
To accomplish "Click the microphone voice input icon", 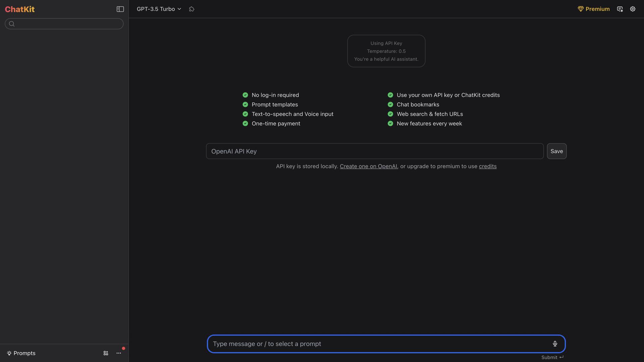I will pos(555,344).
